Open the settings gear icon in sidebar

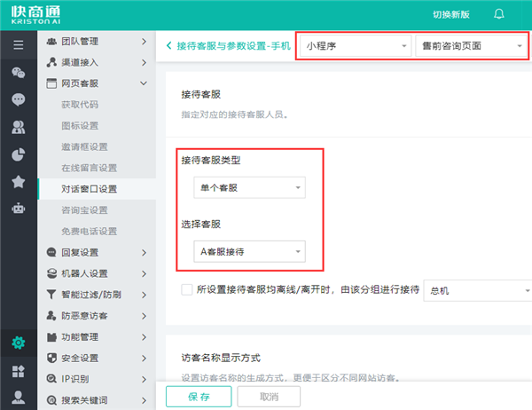click(18, 343)
